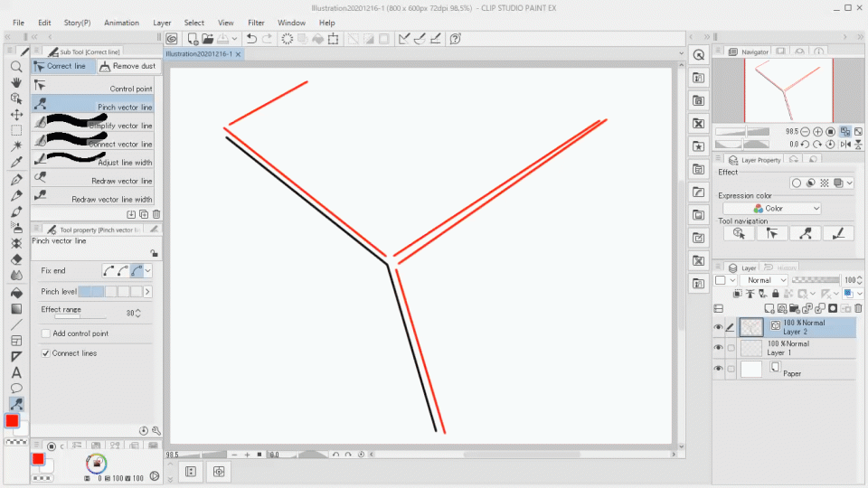Click the Scale/Rotate transform icon
Screen dimensions: 868x488
(x=334, y=39)
